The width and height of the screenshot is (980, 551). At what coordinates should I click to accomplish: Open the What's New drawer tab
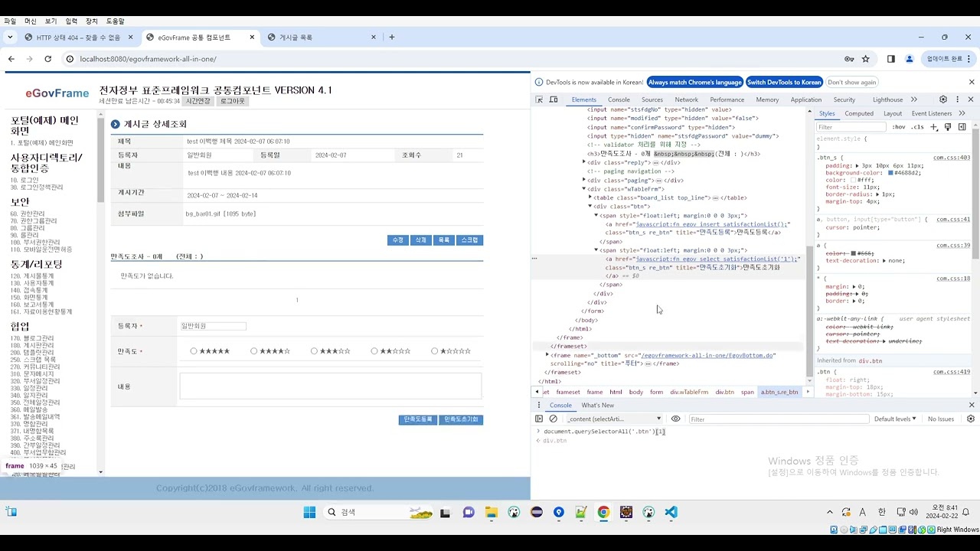pyautogui.click(x=597, y=405)
